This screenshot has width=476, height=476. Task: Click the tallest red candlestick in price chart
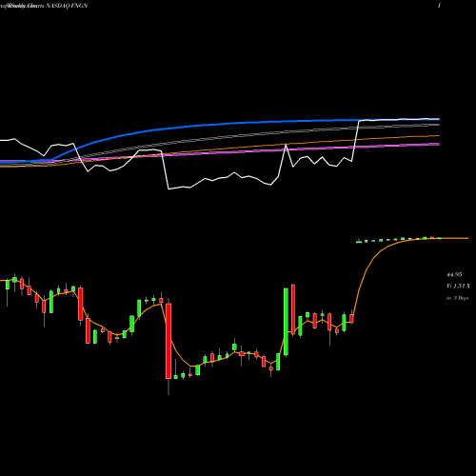tap(169, 341)
